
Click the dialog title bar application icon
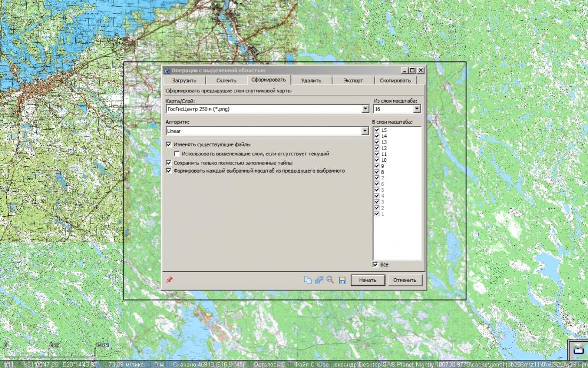click(x=167, y=71)
